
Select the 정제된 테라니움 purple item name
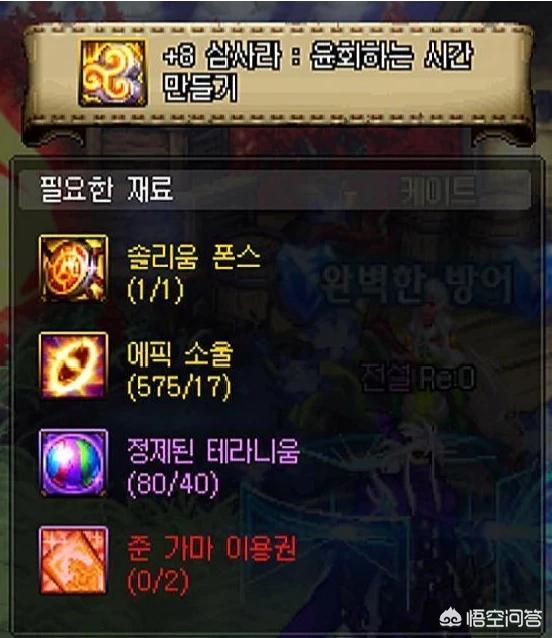[214, 451]
